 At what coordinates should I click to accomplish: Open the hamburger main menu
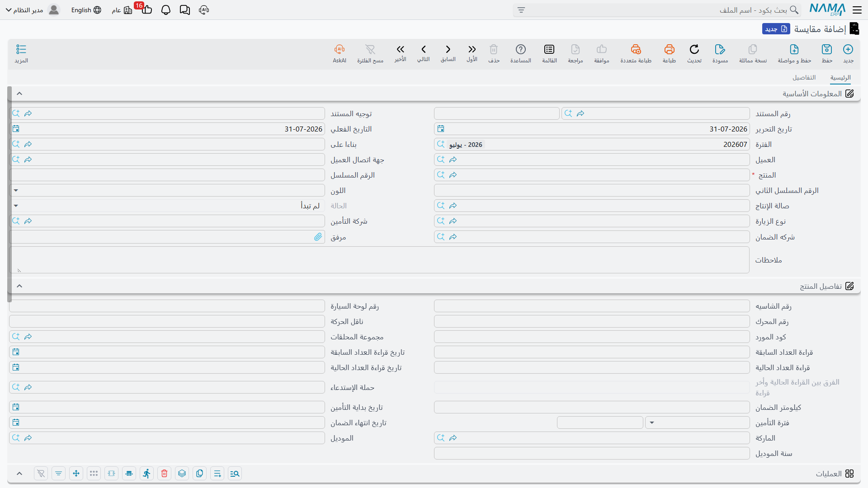click(x=857, y=9)
